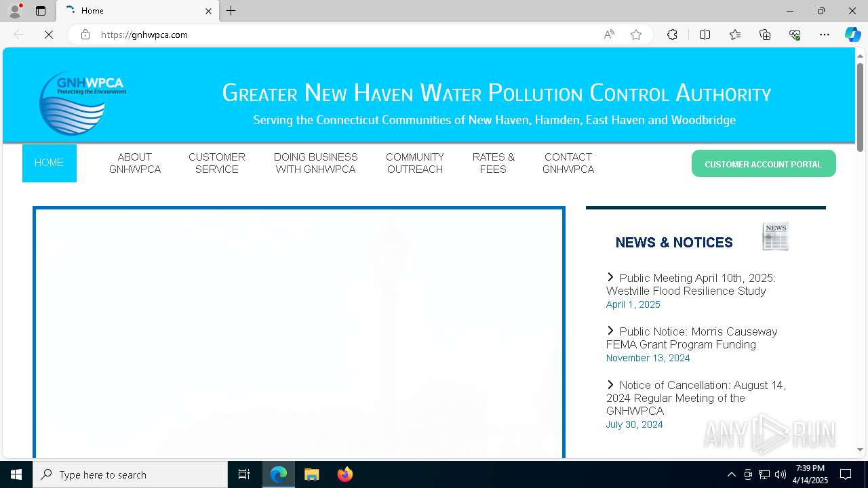Open the browser profile icon
Image resolution: width=868 pixels, height=488 pixels.
14,11
